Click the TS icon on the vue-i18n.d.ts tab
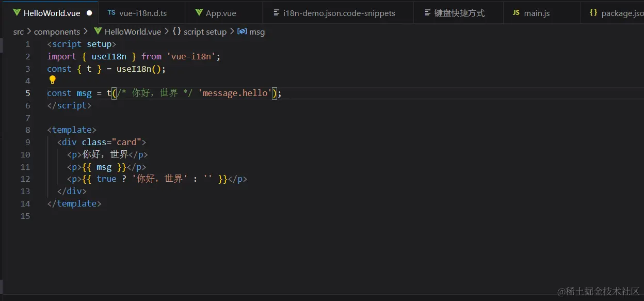Viewport: 644px width, 301px height. coord(111,13)
